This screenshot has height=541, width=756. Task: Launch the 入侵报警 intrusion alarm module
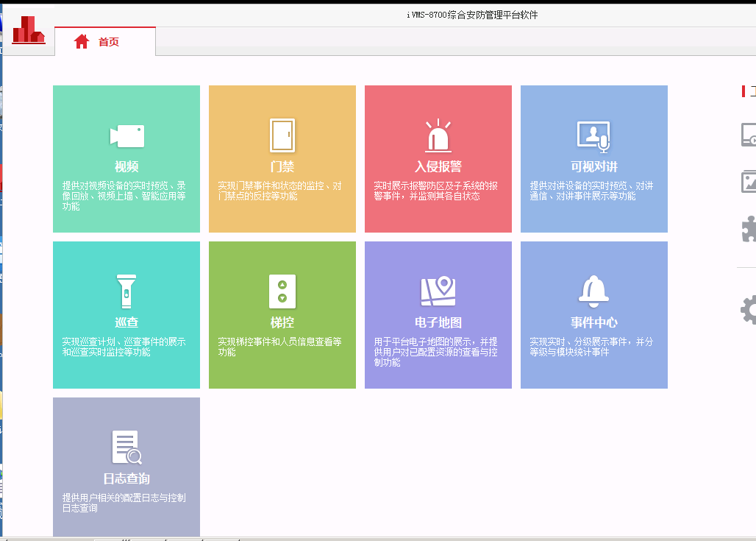(x=438, y=158)
